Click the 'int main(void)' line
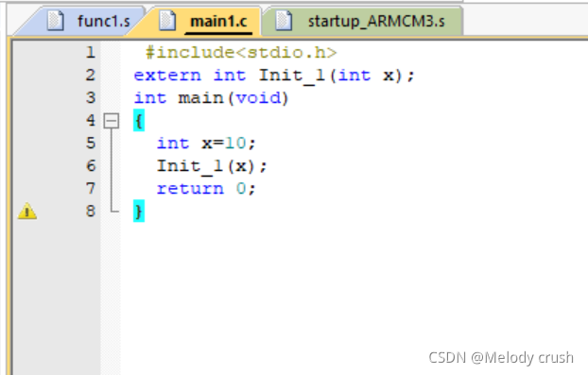Image resolution: width=588 pixels, height=375 pixels. pos(211,98)
